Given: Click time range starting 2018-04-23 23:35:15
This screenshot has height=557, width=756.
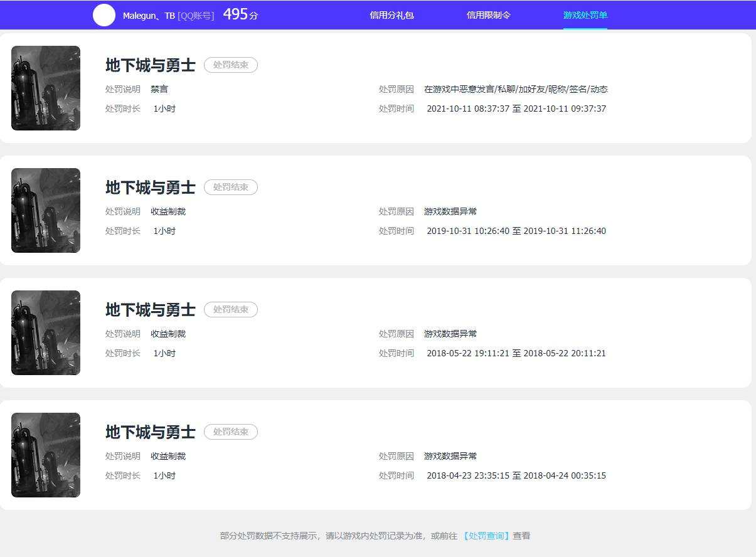Looking at the screenshot, I should (516, 475).
